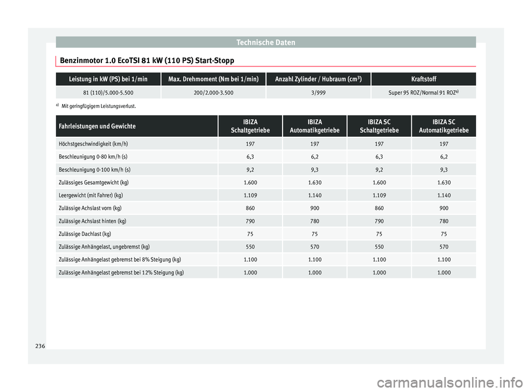
Task: Click ungebremst 570 under IBIZA SC Automatikgetriebe
Action: coord(444,247)
